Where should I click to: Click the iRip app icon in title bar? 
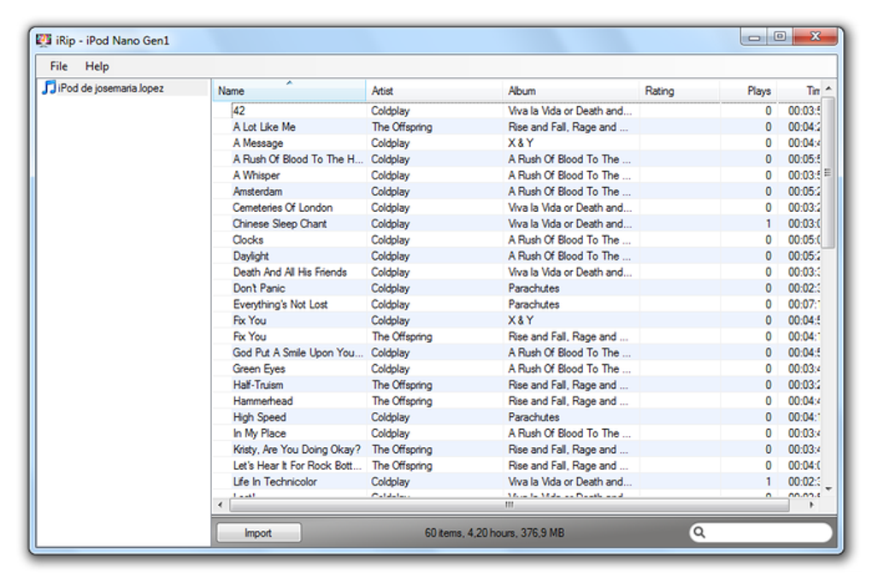[x=44, y=40]
